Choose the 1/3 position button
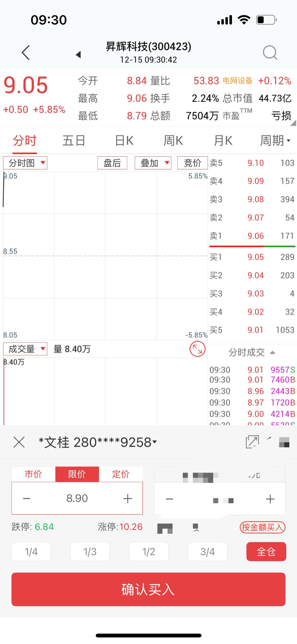297x644 pixels. (x=90, y=551)
